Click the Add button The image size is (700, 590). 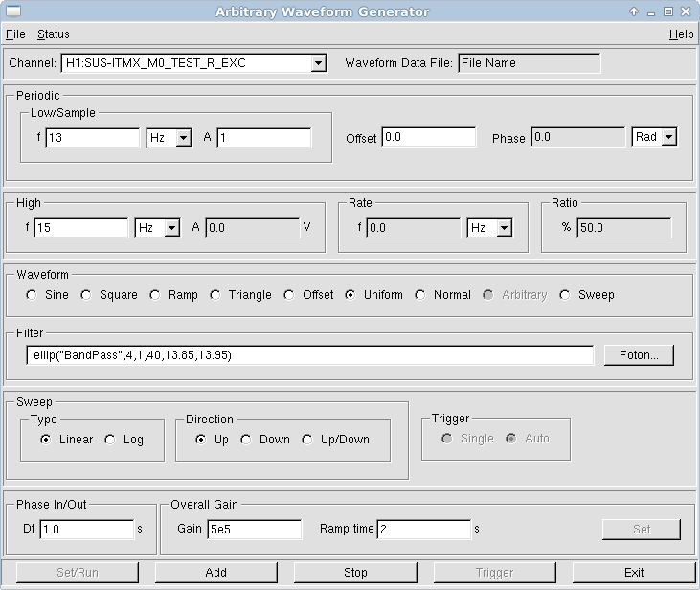pyautogui.click(x=216, y=572)
